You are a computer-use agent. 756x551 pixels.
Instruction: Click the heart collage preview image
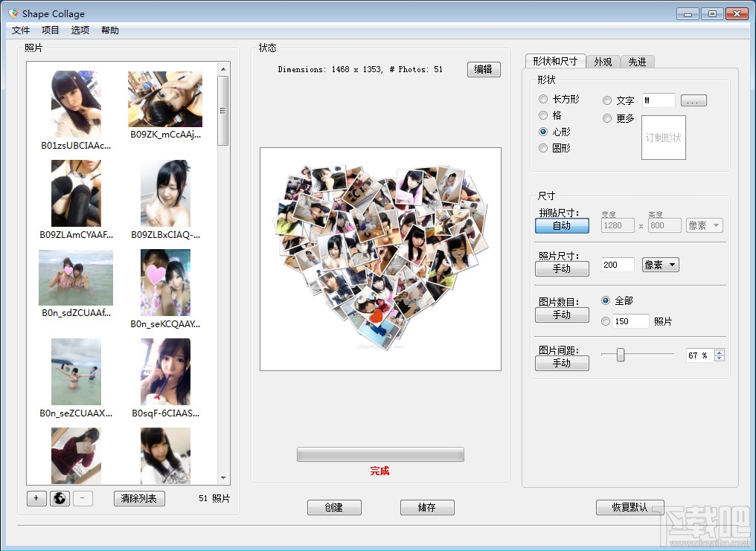click(380, 259)
